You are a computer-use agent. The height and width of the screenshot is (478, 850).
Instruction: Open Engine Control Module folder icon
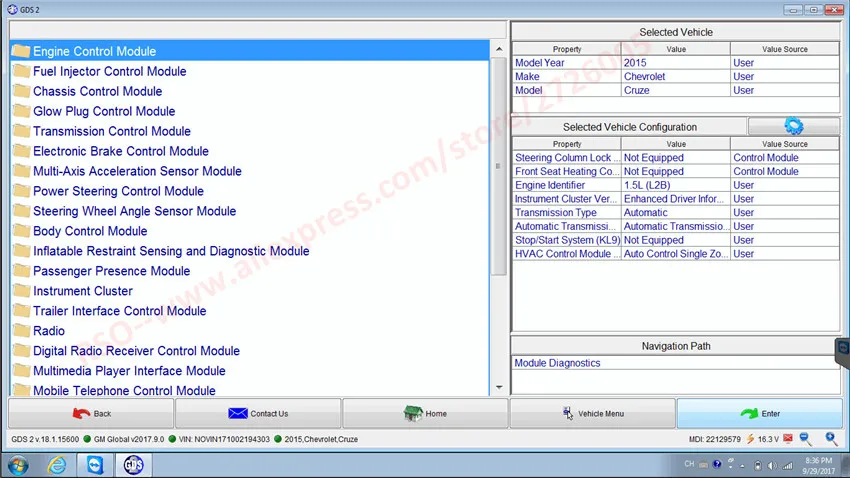(x=21, y=51)
